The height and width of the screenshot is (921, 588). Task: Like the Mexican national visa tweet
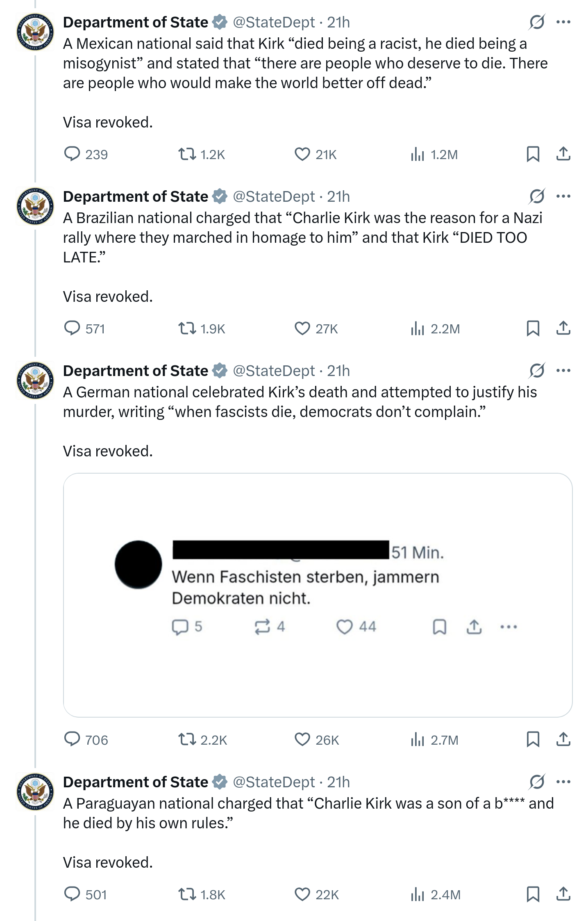pos(302,155)
